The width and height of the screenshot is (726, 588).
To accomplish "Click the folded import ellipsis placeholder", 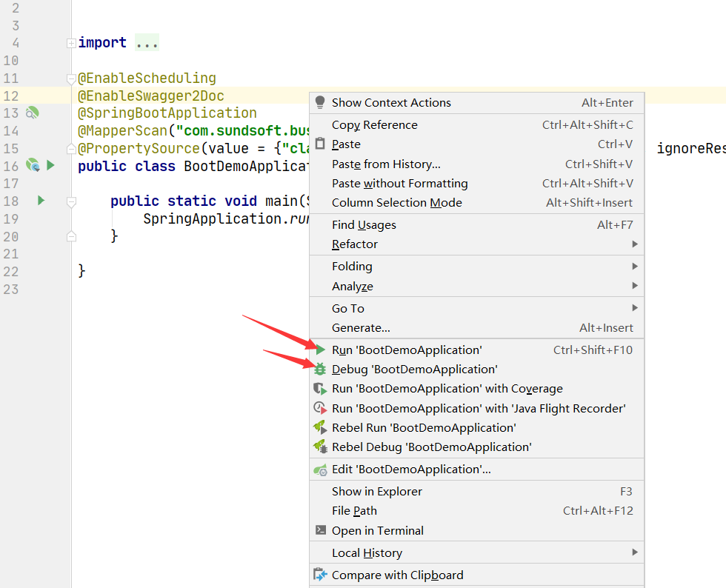I will point(147,43).
